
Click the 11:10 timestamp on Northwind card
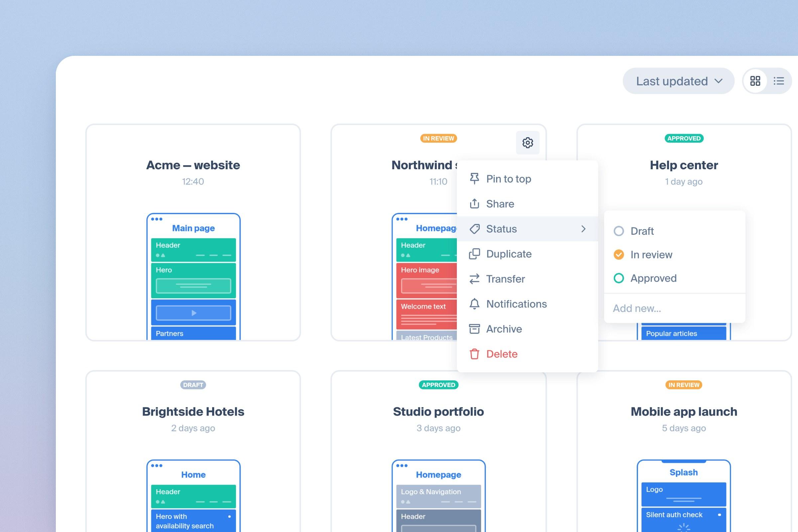pos(438,182)
